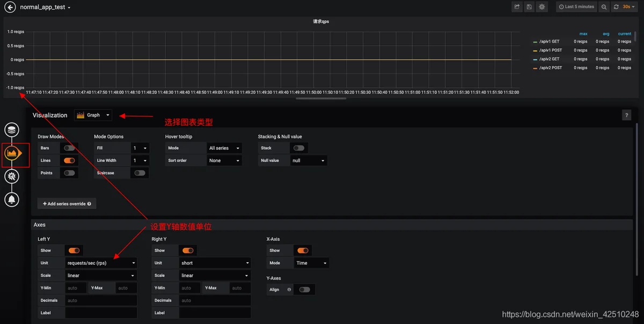644x324 pixels.
Task: Open the normal_app_test dashboard dropdown
Action: [x=46, y=8]
